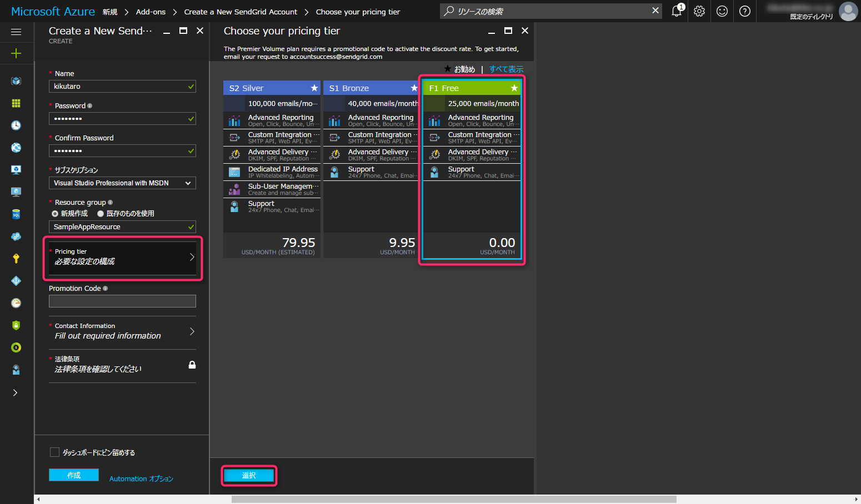Open the help question mark icon
This screenshot has height=504, width=861.
point(744,11)
